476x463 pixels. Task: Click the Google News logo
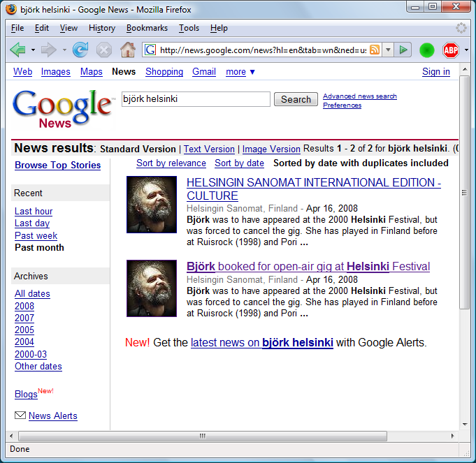point(62,108)
